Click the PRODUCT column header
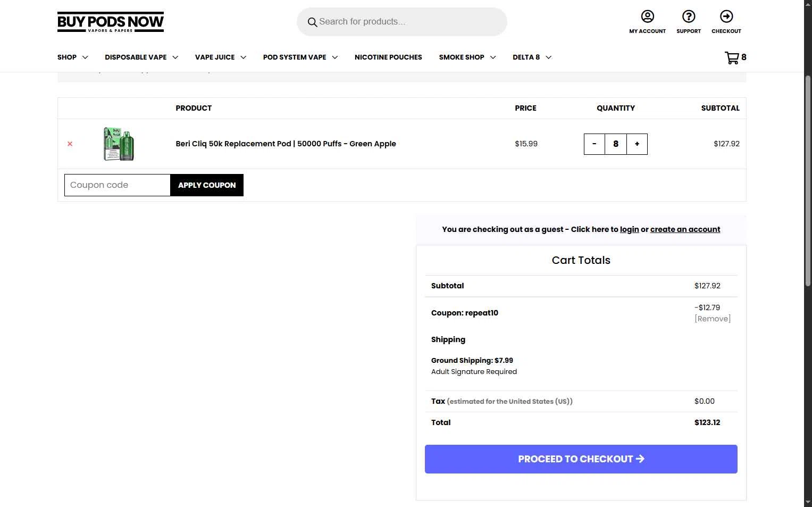The image size is (812, 507). (194, 108)
